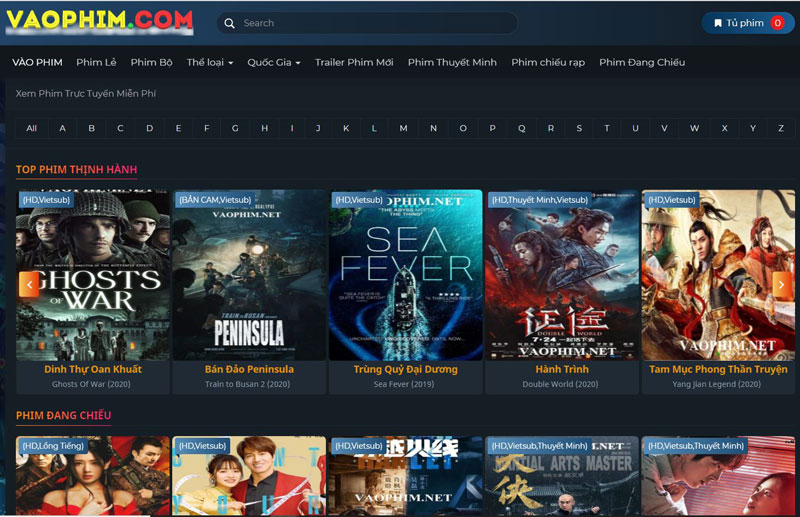Screen dimensions: 800x517
Task: Filter movies by letter O
Action: point(463,128)
